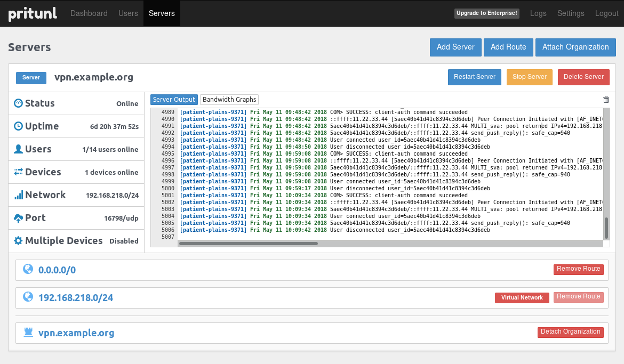Click the Stop Server button
The width and height of the screenshot is (624, 364).
[529, 77]
